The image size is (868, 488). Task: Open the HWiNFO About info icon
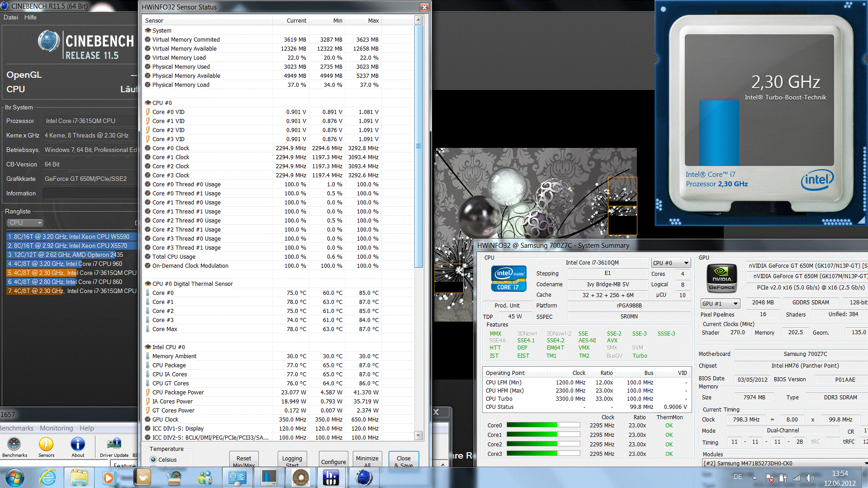pos(78,446)
